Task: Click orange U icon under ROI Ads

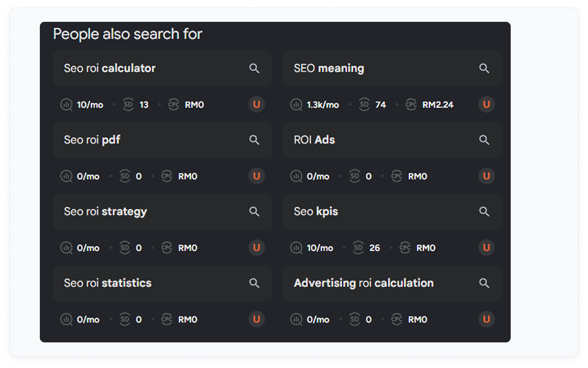Action: tap(487, 176)
